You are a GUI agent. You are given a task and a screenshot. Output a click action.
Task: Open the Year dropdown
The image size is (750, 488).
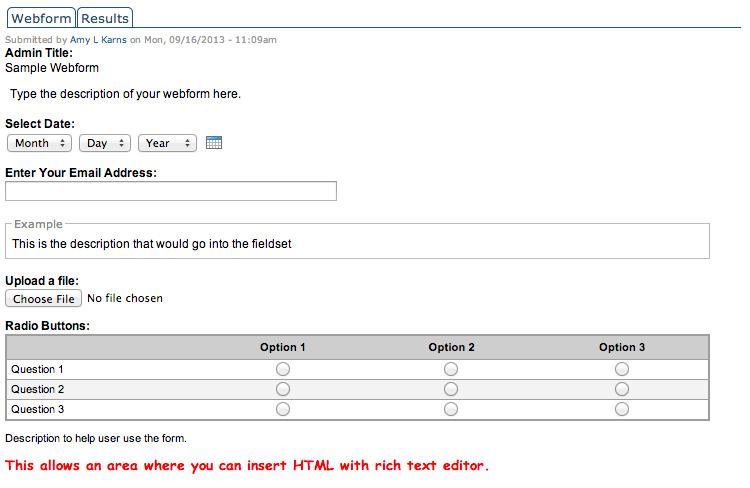click(x=167, y=143)
